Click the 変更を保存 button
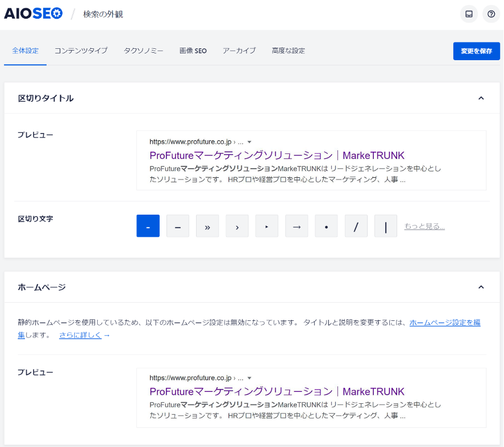Image resolution: width=504 pixels, height=447 pixels. click(476, 51)
